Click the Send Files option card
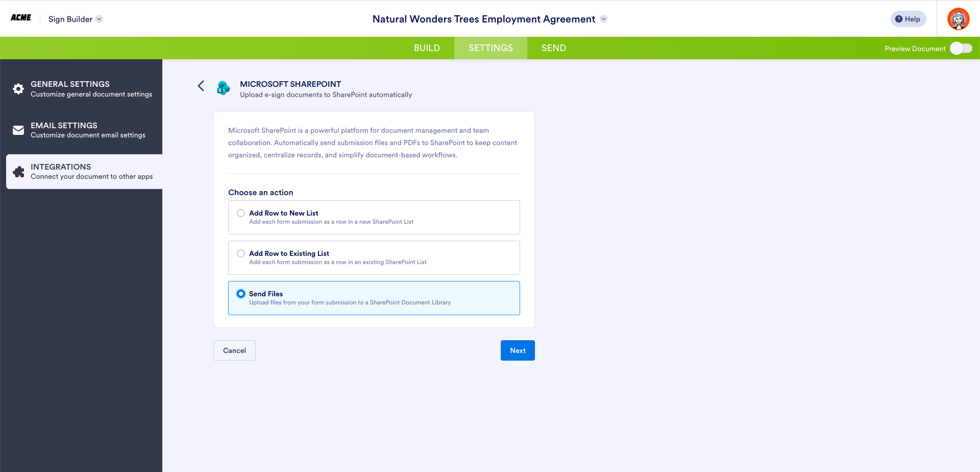Image resolution: width=980 pixels, height=472 pixels. pos(374,298)
